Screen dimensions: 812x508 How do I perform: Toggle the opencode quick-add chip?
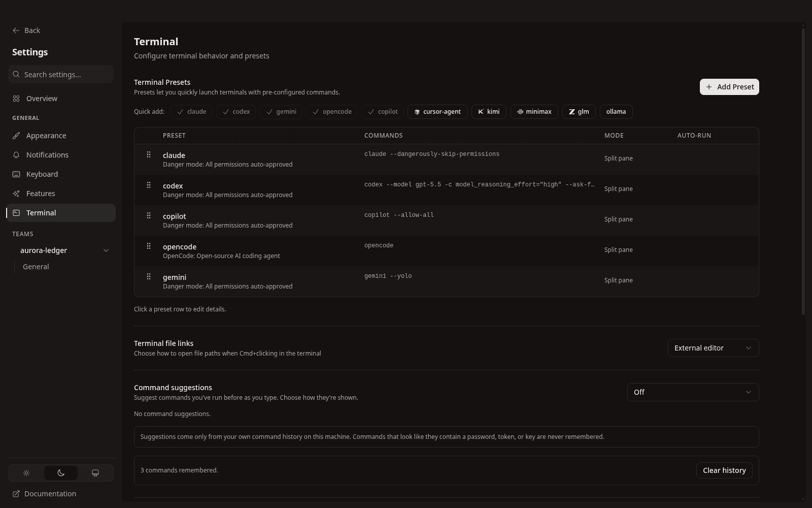click(x=332, y=112)
